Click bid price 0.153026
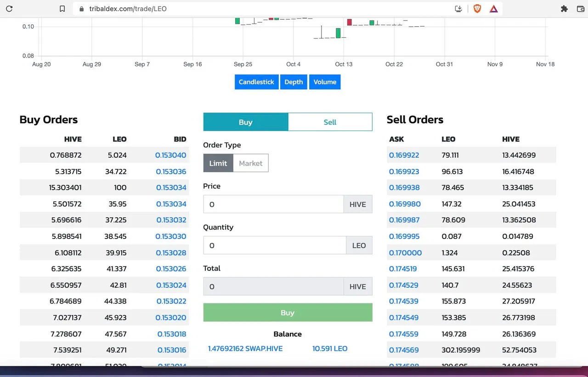This screenshot has width=588, height=377. [171, 268]
